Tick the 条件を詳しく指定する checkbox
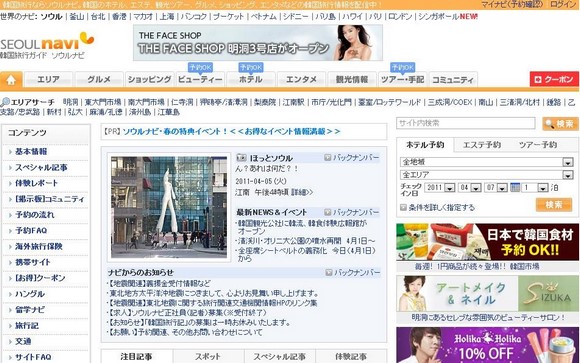 coord(404,208)
